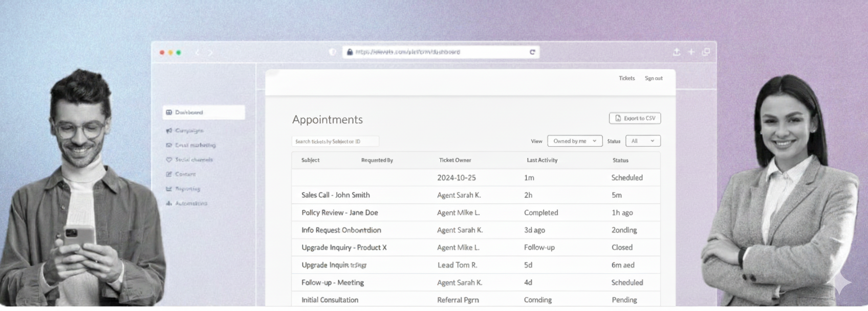Click the Sign out link
Image resolution: width=868 pixels, height=311 pixels.
coord(654,78)
